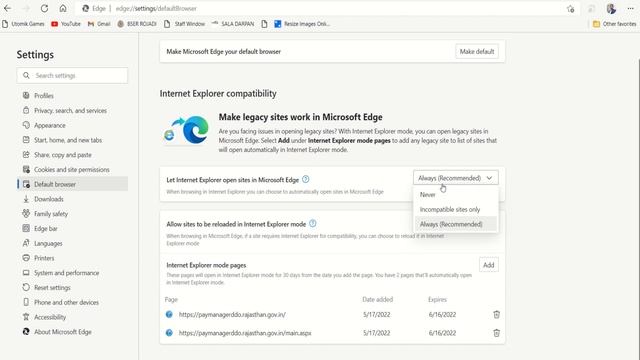The image size is (640, 360).
Task: Open Languages settings section
Action: [x=72, y=243]
